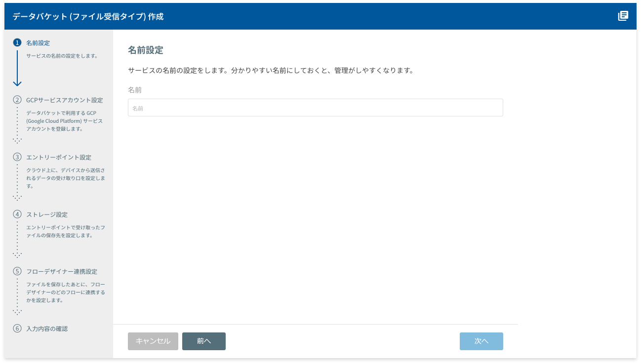This screenshot has height=364, width=641.
Task: Select step 4 circle icon
Action: 17,215
